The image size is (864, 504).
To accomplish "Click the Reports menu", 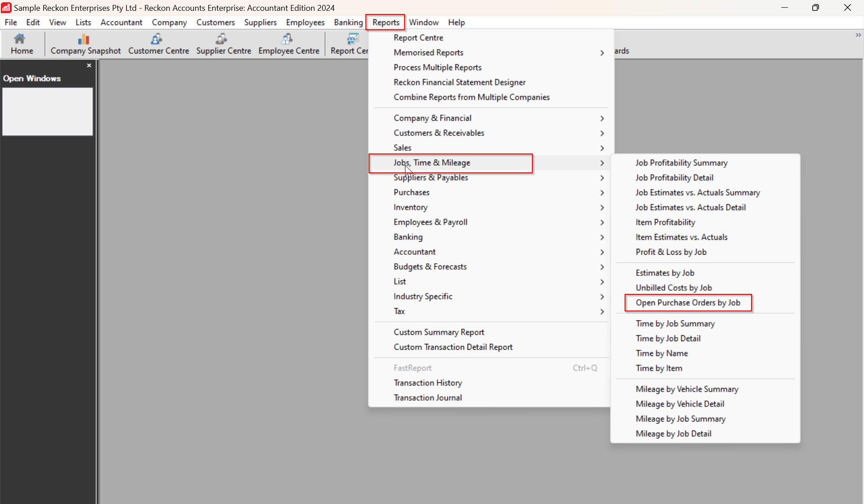I will tap(386, 22).
